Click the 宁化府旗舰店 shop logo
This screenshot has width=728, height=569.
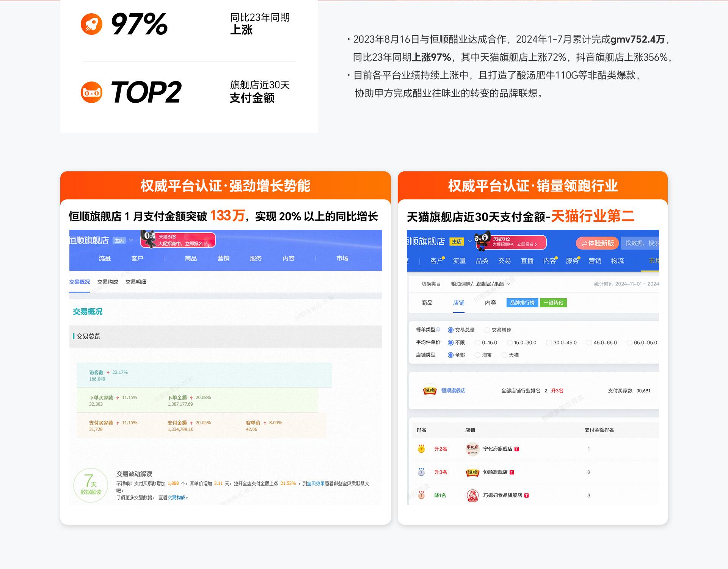(x=472, y=449)
